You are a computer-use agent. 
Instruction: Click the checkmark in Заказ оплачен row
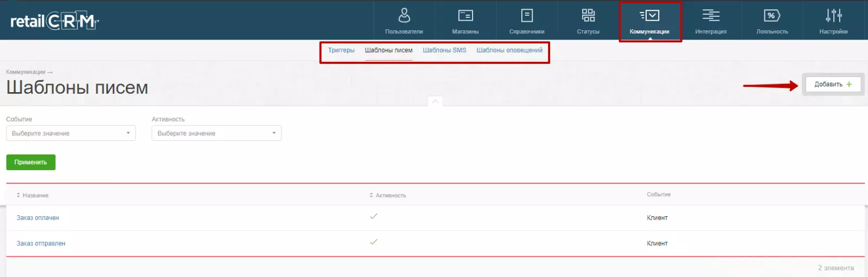click(373, 216)
